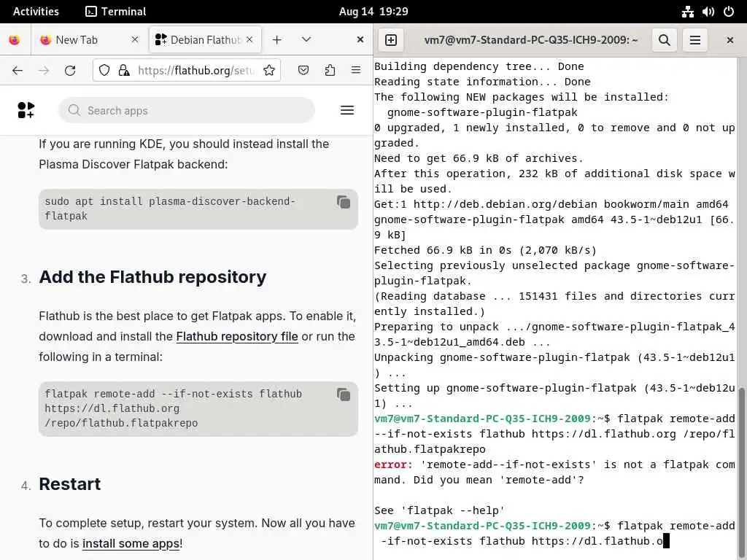Screen dimensions: 747x560
Task: Close the Debian Flathub tab
Action: click(249, 40)
